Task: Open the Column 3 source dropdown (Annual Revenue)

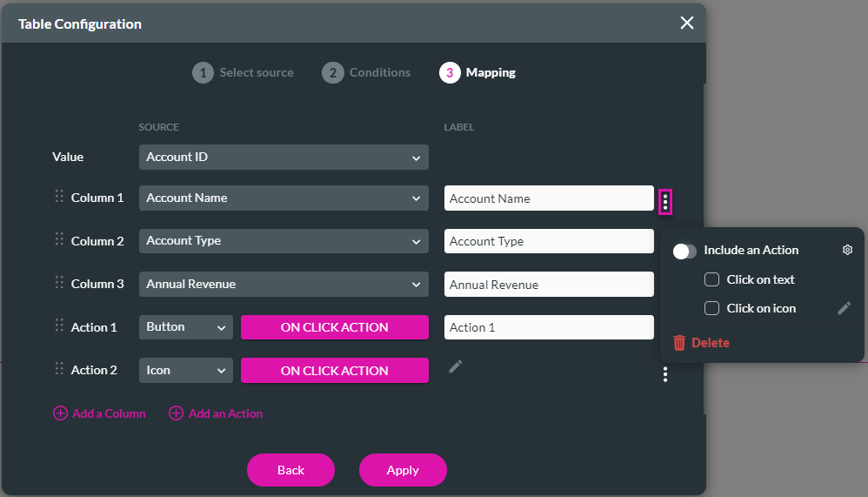Action: [x=284, y=285]
